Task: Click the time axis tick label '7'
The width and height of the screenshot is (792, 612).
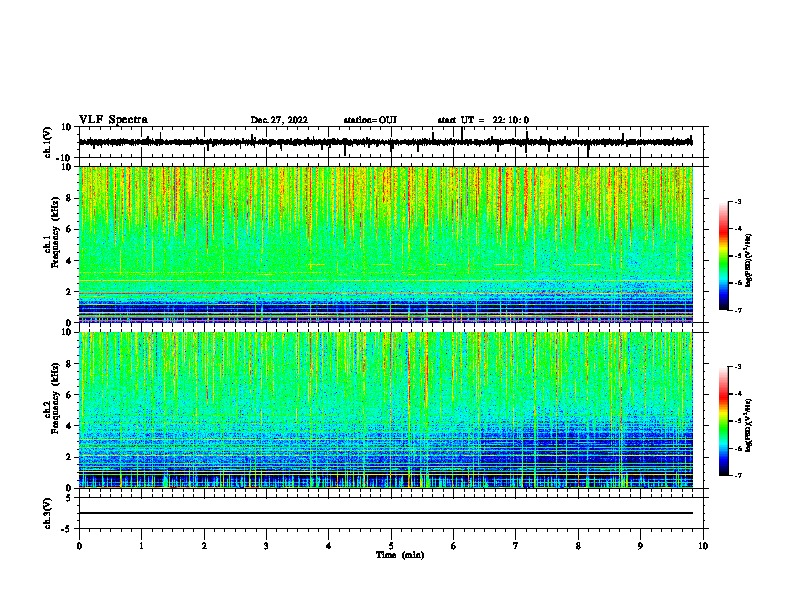Action: pos(516,546)
